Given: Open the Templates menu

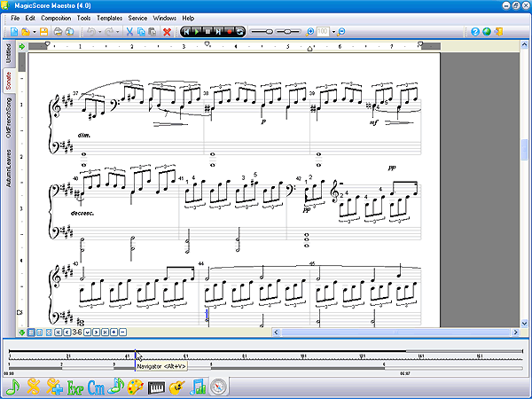Looking at the screenshot, I should (109, 18).
